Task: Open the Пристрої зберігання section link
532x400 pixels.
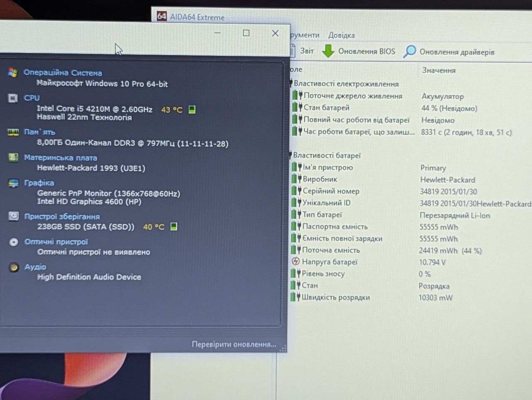Action: (62, 216)
